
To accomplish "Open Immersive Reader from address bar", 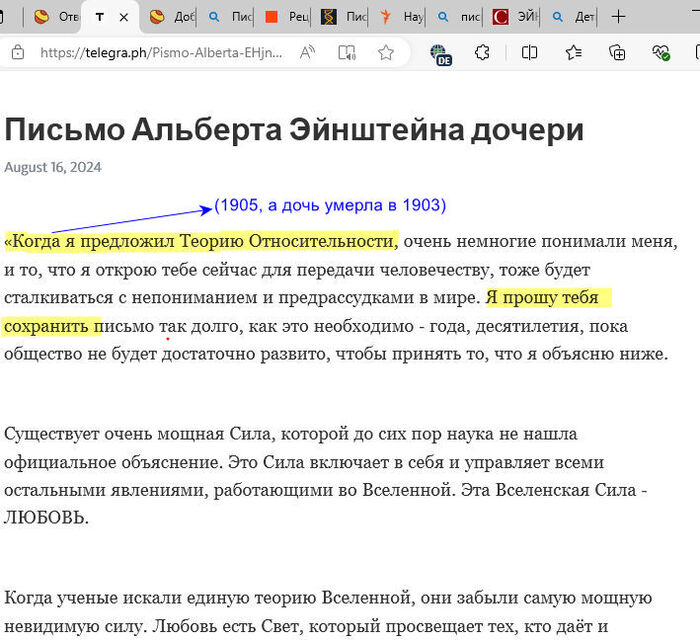I will tap(347, 53).
